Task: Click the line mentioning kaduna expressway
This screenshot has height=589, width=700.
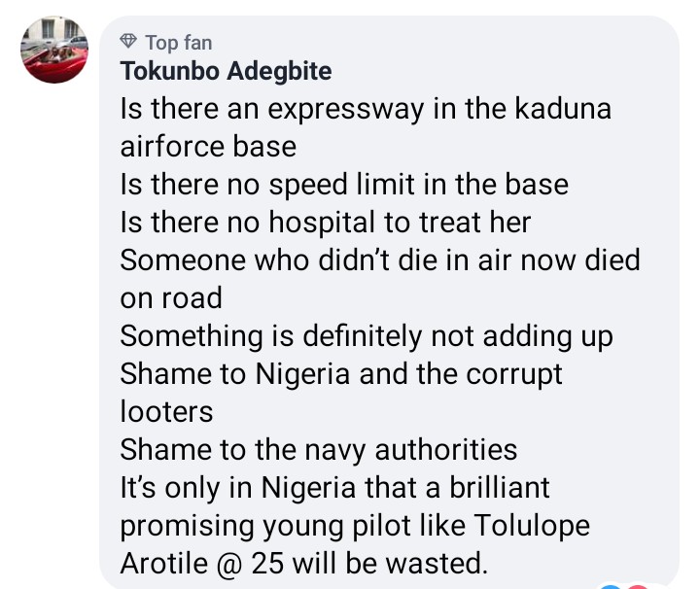Action: [365, 108]
